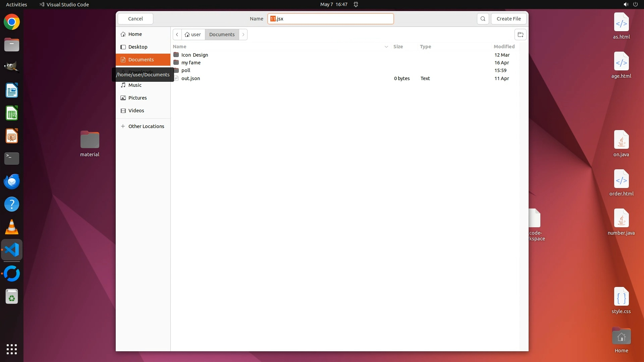Launch Google Chrome from the dock
This screenshot has height=362, width=644.
(x=12, y=22)
